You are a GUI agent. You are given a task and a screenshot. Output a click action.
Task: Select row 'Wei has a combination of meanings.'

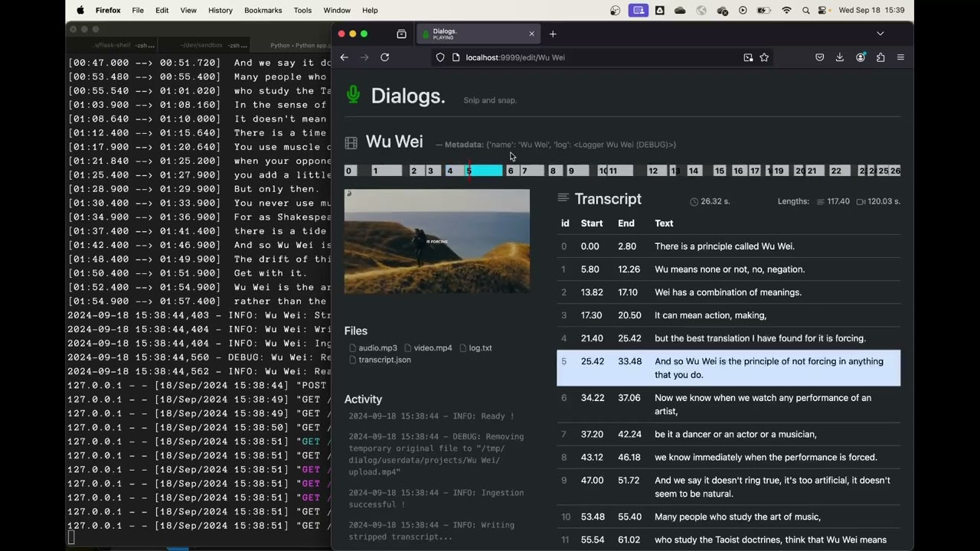click(729, 292)
